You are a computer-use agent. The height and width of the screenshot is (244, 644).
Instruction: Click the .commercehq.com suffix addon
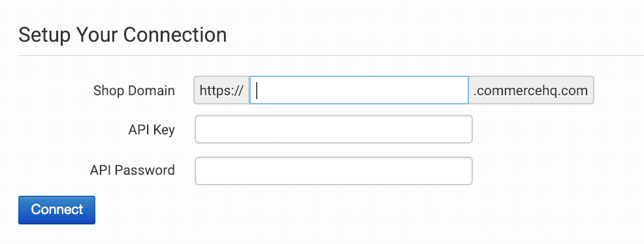pyautogui.click(x=531, y=90)
